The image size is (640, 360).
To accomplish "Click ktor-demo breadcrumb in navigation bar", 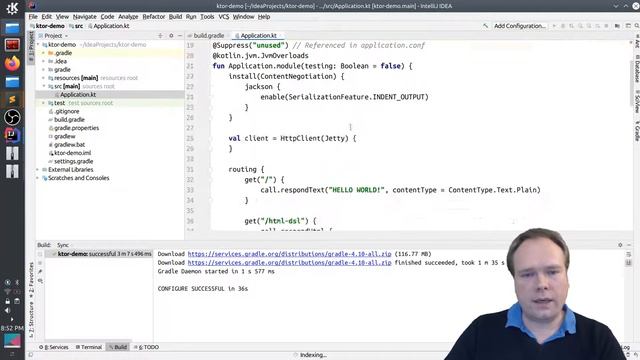I will coord(47,26).
